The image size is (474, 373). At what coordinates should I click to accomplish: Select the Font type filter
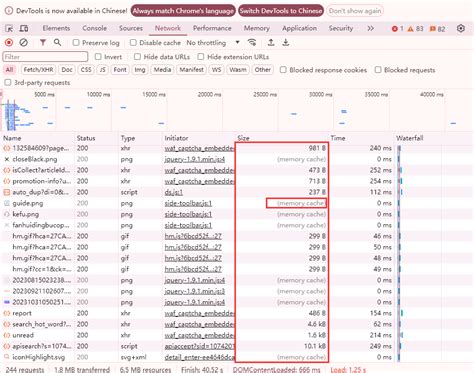120,70
